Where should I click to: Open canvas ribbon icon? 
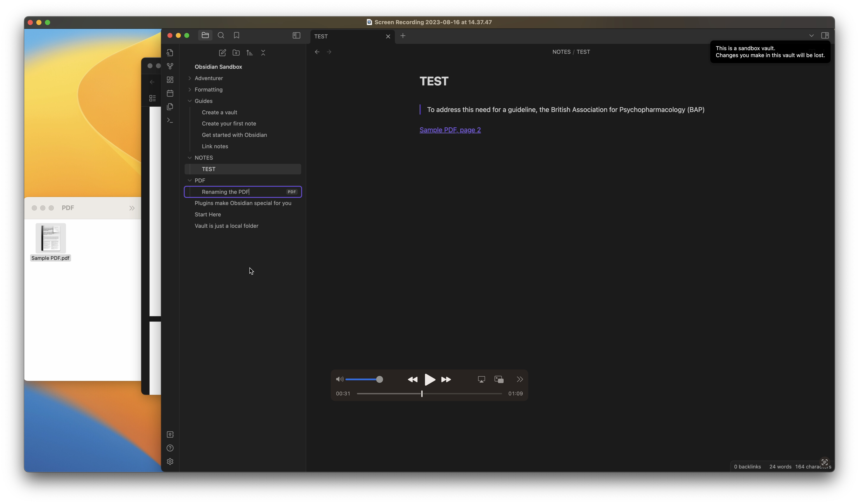pos(170,80)
